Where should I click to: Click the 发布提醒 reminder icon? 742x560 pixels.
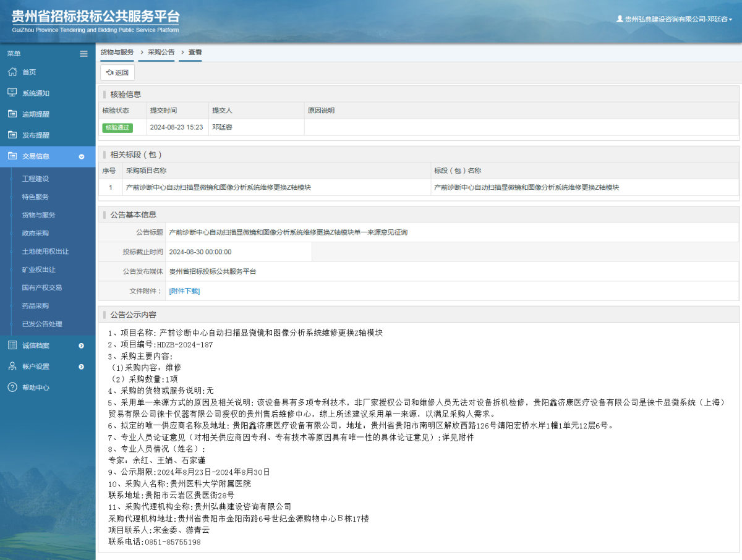pyautogui.click(x=12, y=135)
